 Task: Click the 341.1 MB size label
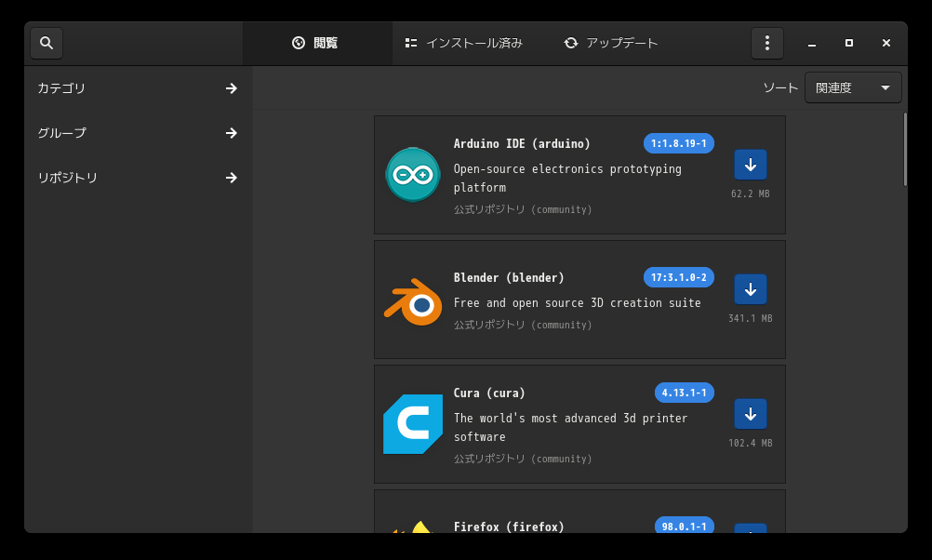click(750, 319)
